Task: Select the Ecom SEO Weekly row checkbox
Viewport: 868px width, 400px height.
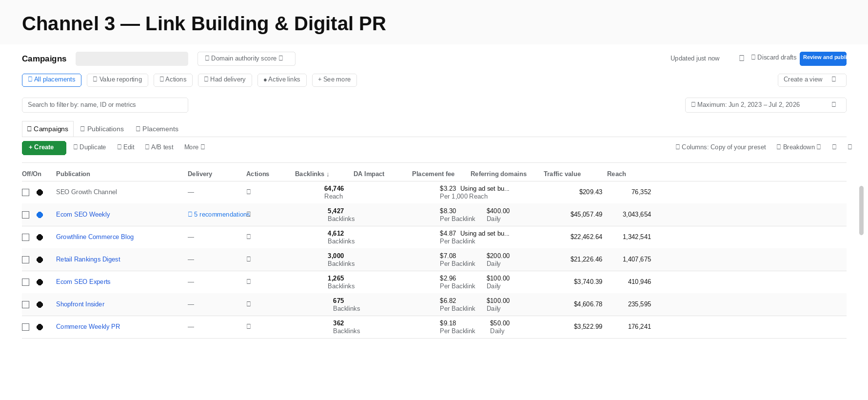Action: pyautogui.click(x=26, y=215)
